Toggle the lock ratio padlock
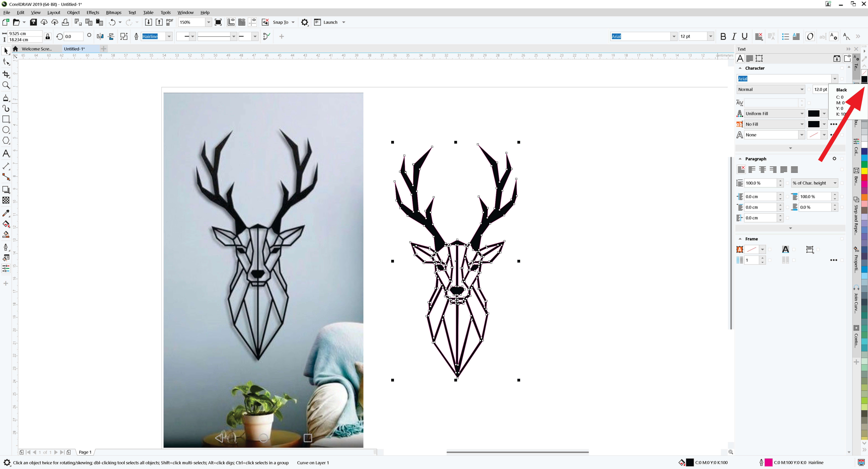868x469 pixels. point(47,36)
